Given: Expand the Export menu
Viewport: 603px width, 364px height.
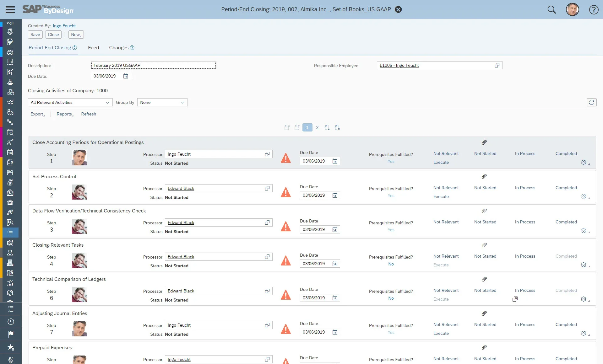Looking at the screenshot, I should (x=37, y=114).
